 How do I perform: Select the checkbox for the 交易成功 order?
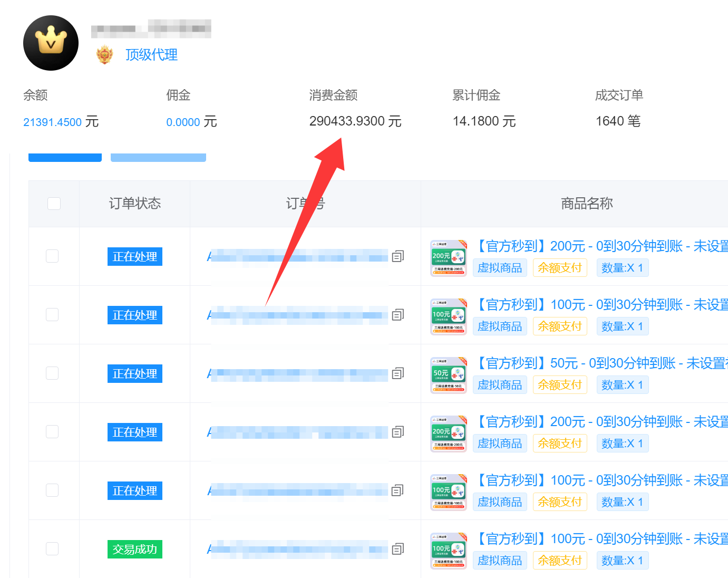[52, 549]
